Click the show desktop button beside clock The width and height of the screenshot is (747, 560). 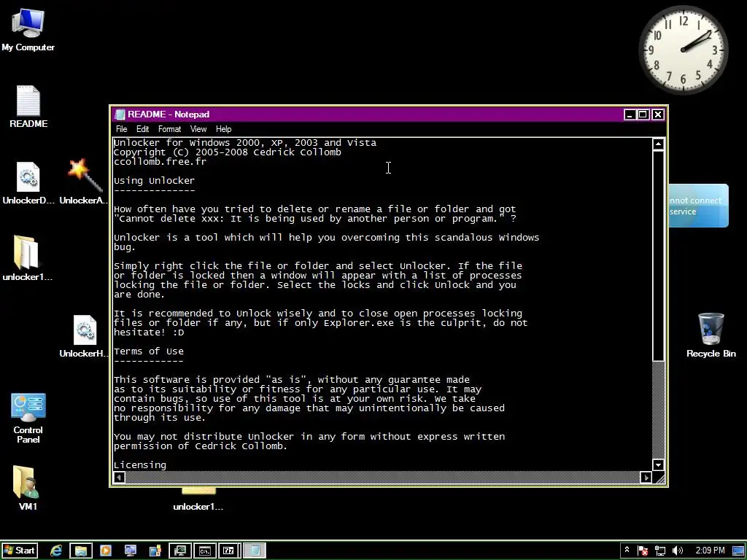click(738, 551)
